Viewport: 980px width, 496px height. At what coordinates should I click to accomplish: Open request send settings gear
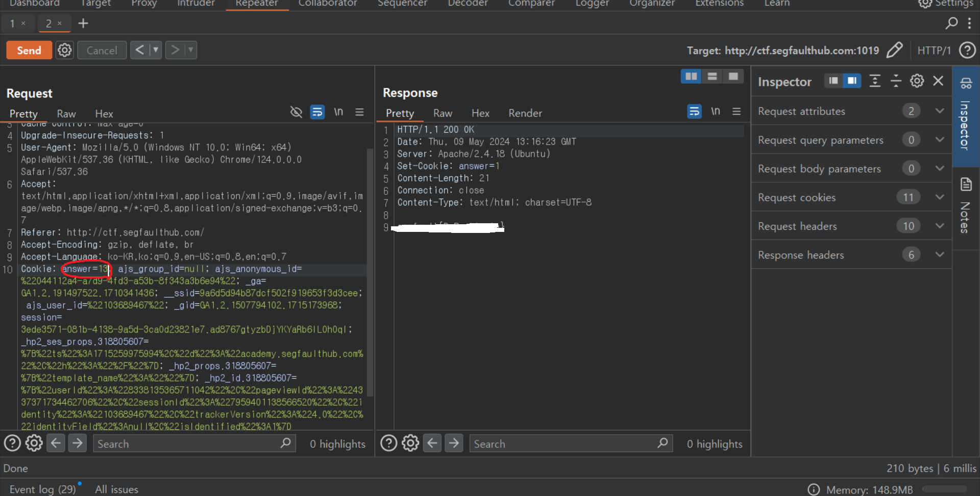pos(64,50)
